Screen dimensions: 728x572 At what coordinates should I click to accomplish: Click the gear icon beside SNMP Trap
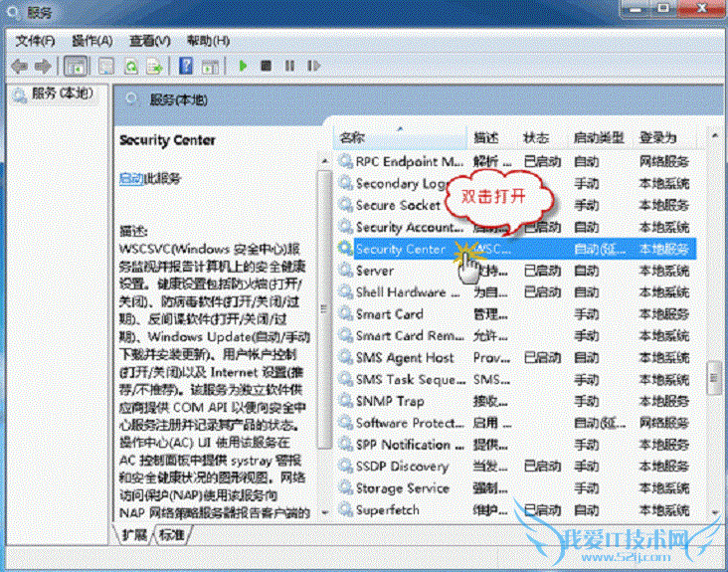tap(345, 401)
